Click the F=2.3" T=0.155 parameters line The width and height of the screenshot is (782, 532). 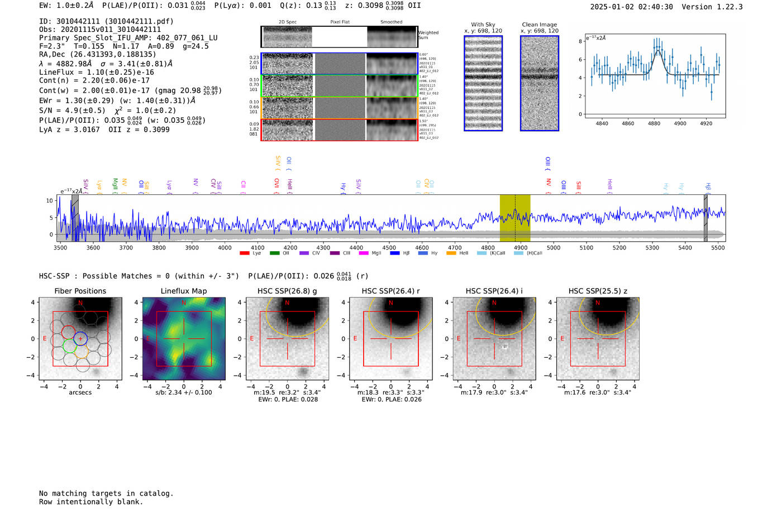click(x=124, y=46)
